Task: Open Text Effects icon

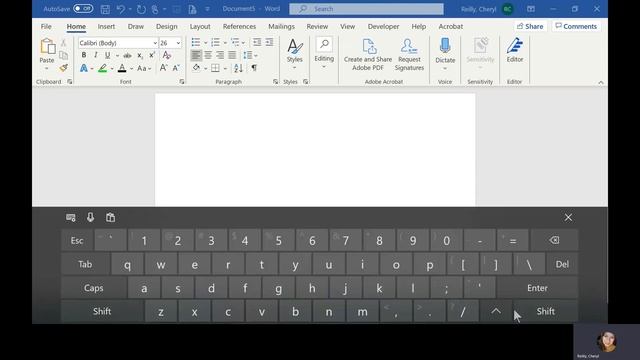Action: 84,68
